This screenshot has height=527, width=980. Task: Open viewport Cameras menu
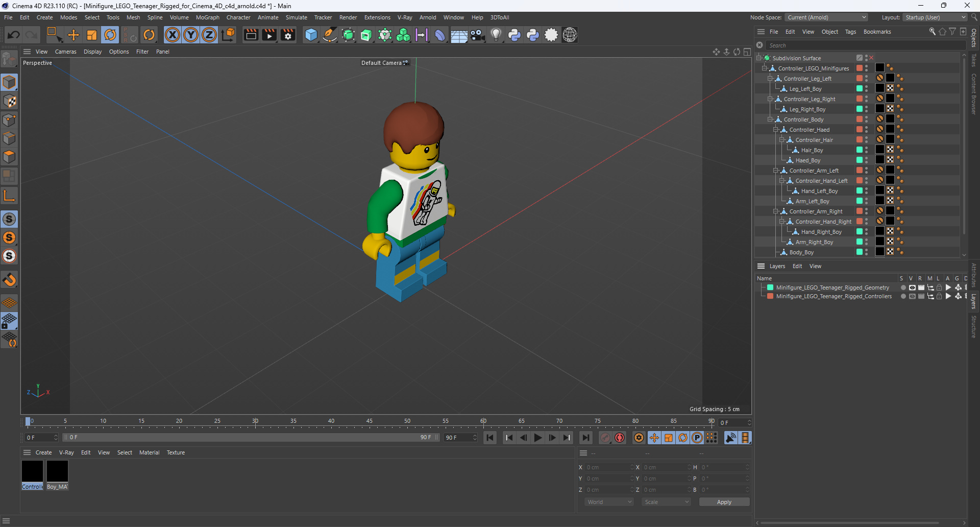pyautogui.click(x=65, y=52)
